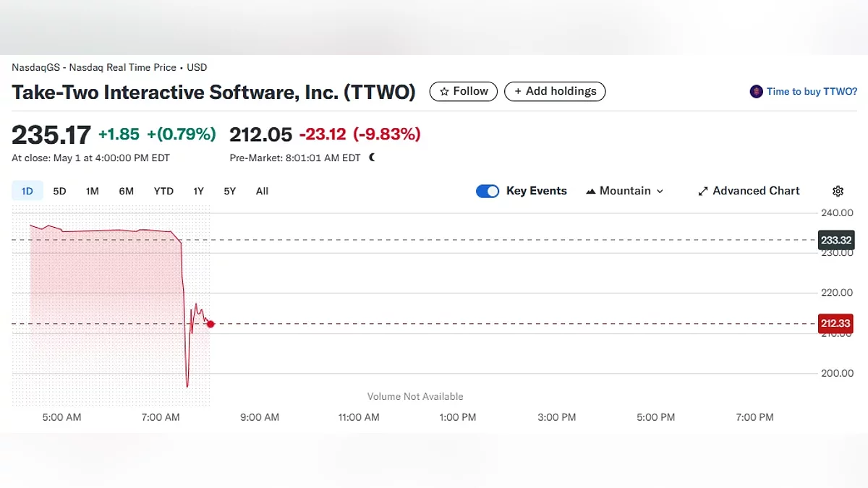
Task: Switch to the 1M range tab
Action: point(92,192)
